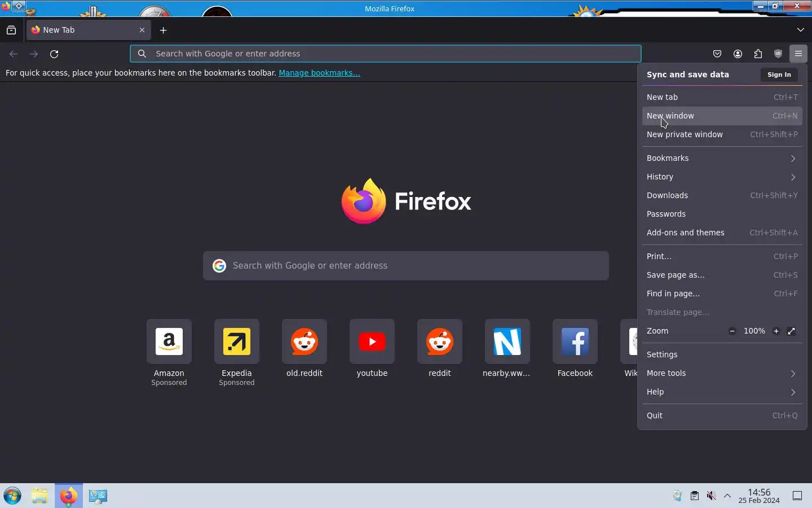Close the hamburger application menu button
Image resolution: width=812 pixels, height=508 pixels.
[x=798, y=54]
